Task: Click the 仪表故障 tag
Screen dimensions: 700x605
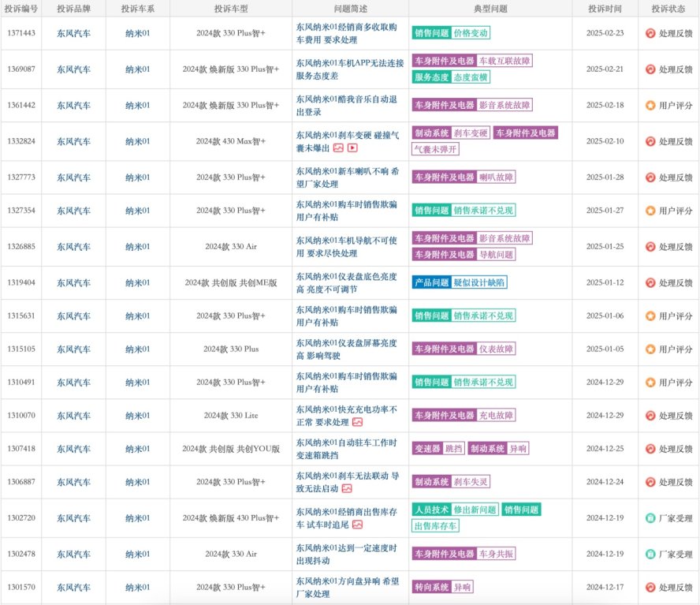Action: point(496,349)
